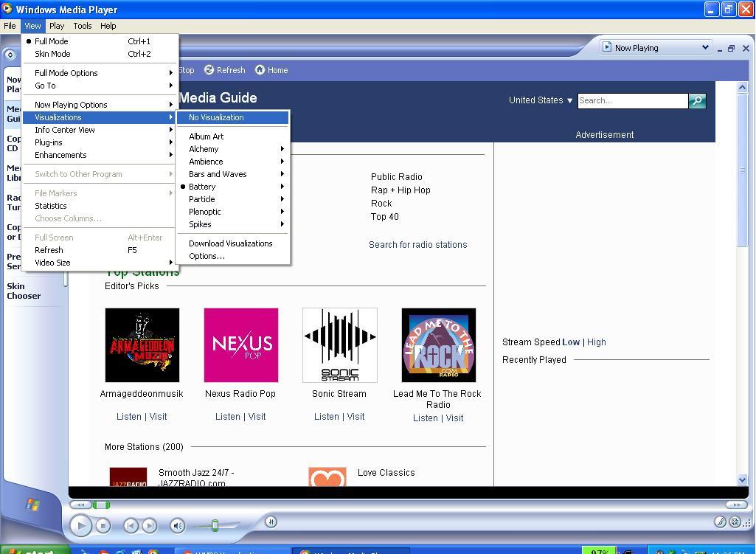This screenshot has height=554, width=756.
Task: Skip to next track button
Action: [x=150, y=525]
